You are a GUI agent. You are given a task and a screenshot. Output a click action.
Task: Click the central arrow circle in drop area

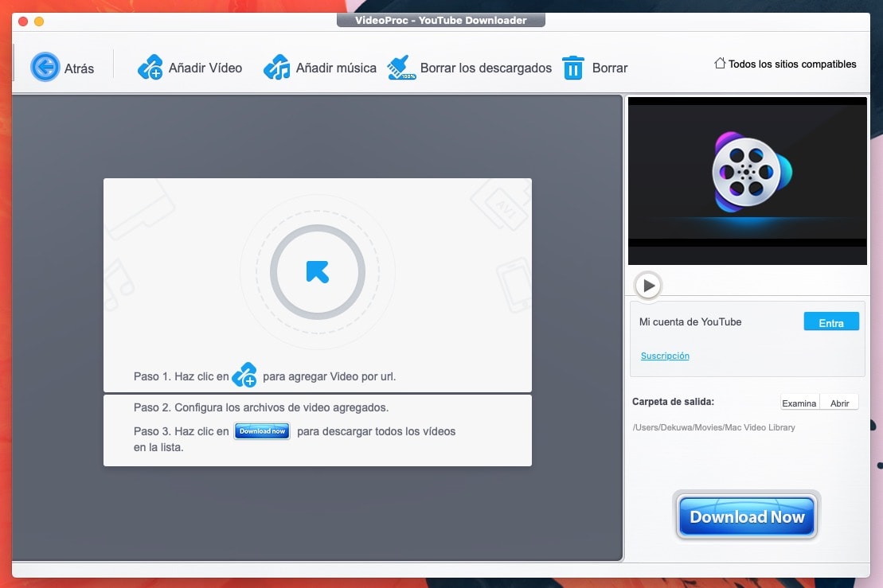(318, 272)
